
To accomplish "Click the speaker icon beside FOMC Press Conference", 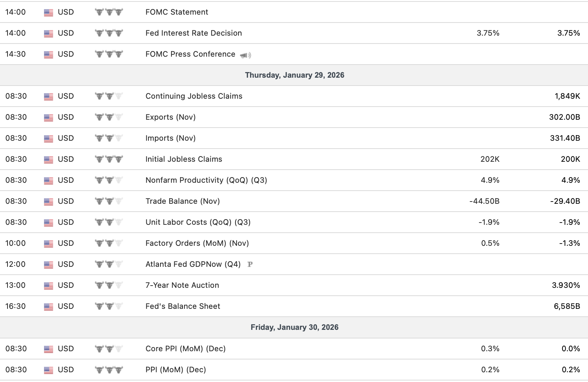I will pos(245,55).
